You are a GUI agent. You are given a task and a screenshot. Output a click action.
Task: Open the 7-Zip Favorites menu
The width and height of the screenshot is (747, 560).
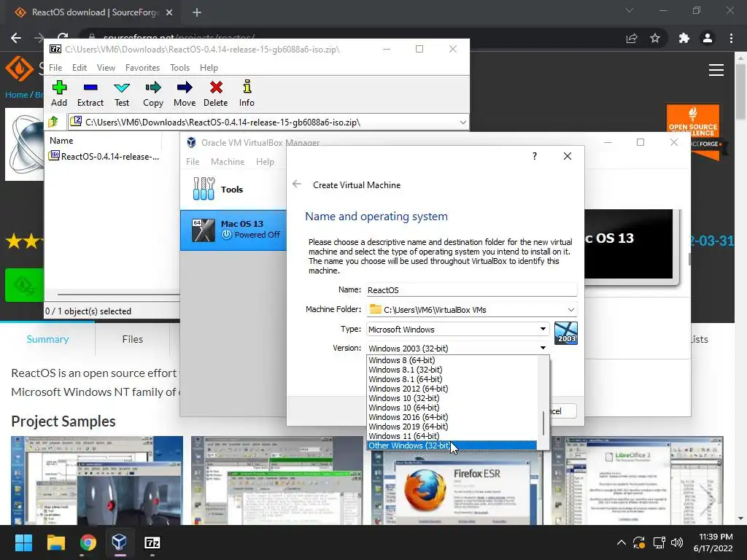point(142,68)
